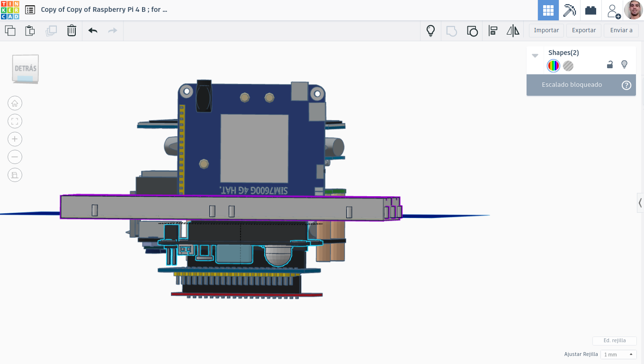Collapse the Shapes(2) inspector panel
644x364 pixels.
[535, 55]
